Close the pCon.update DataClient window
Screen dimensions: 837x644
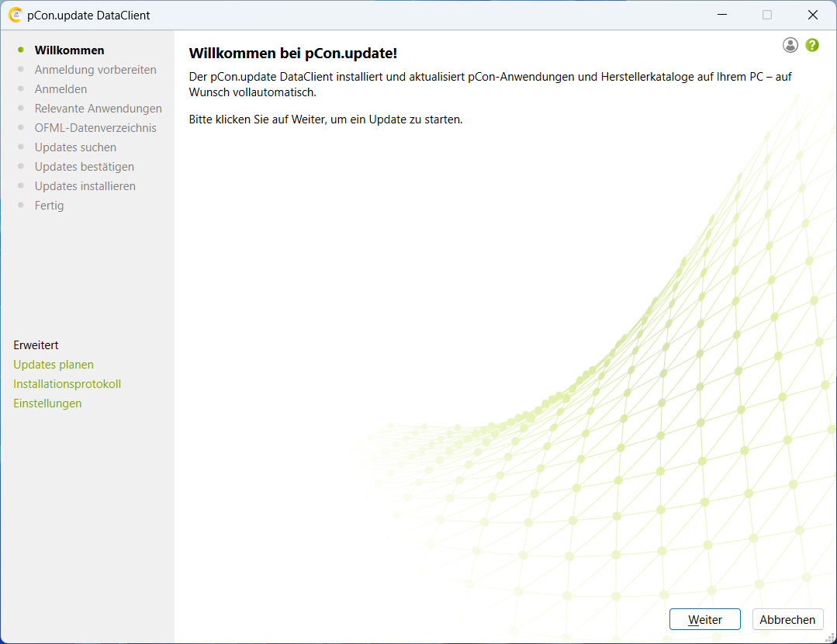click(x=812, y=15)
